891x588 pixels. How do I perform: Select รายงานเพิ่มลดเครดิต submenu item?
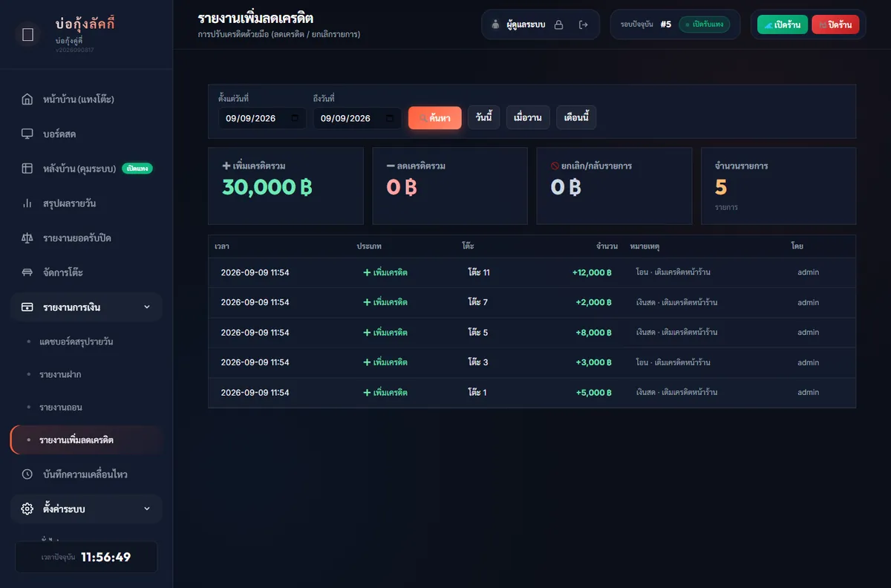[86, 440]
